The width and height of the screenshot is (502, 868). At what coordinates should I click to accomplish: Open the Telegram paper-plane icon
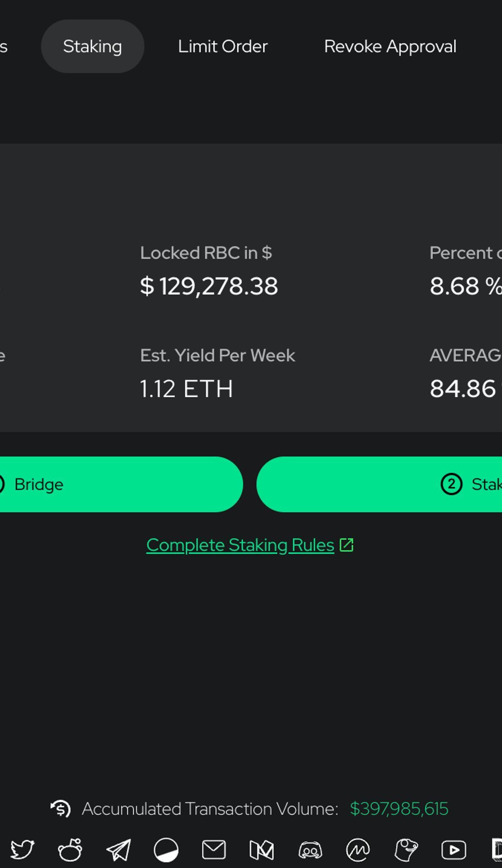(x=118, y=850)
